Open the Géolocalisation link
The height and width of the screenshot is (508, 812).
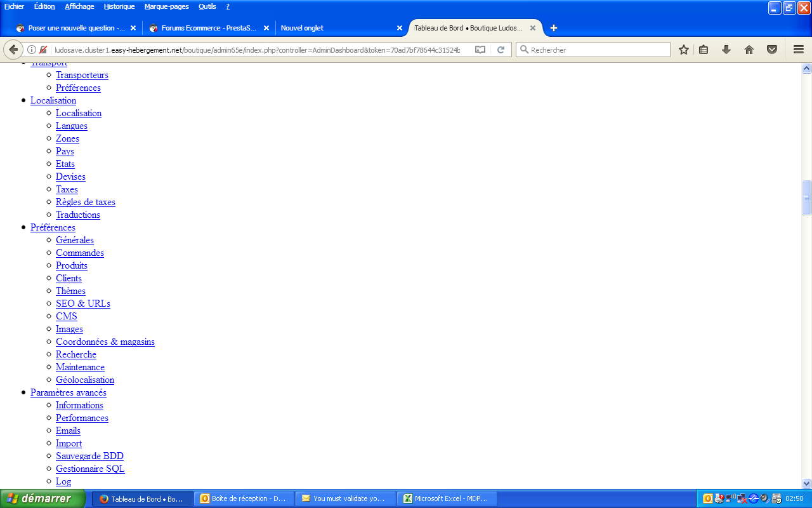(85, 380)
